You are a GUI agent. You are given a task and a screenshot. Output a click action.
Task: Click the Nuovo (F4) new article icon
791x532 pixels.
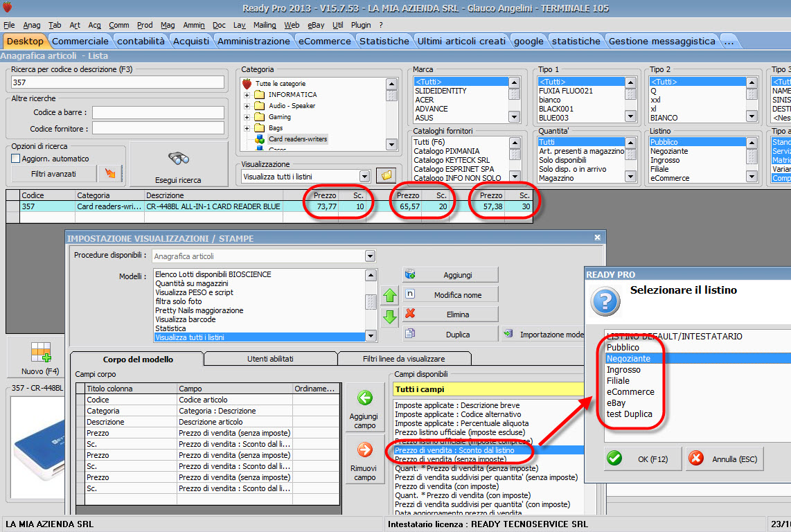pos(40,353)
